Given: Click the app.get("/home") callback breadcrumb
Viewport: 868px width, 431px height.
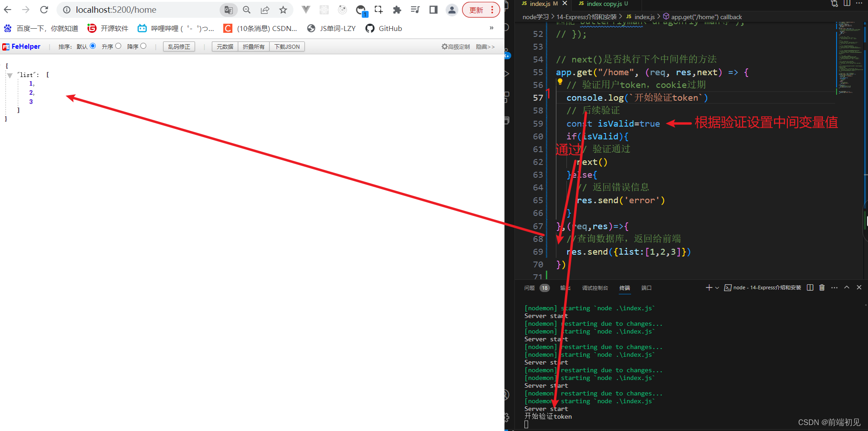Looking at the screenshot, I should (702, 17).
